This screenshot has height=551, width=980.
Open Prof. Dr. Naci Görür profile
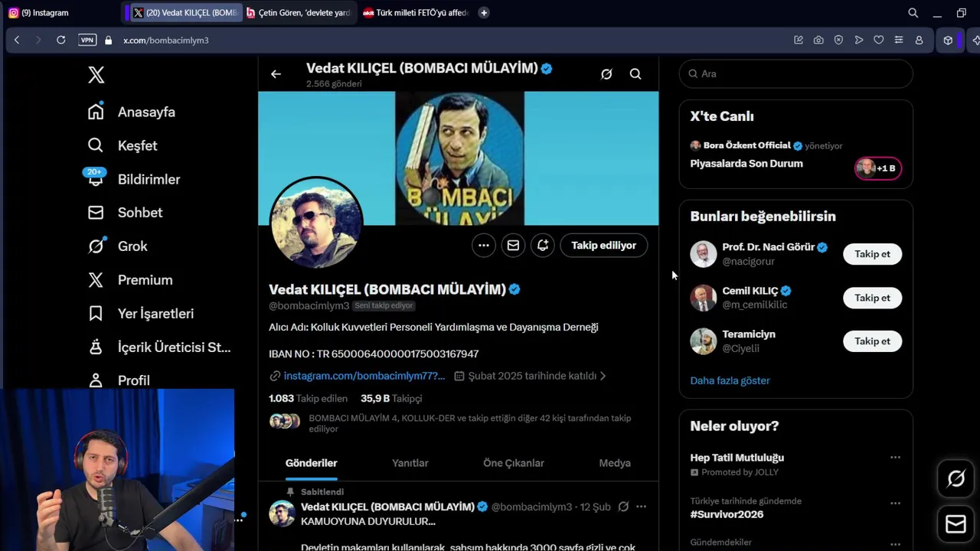tap(769, 247)
